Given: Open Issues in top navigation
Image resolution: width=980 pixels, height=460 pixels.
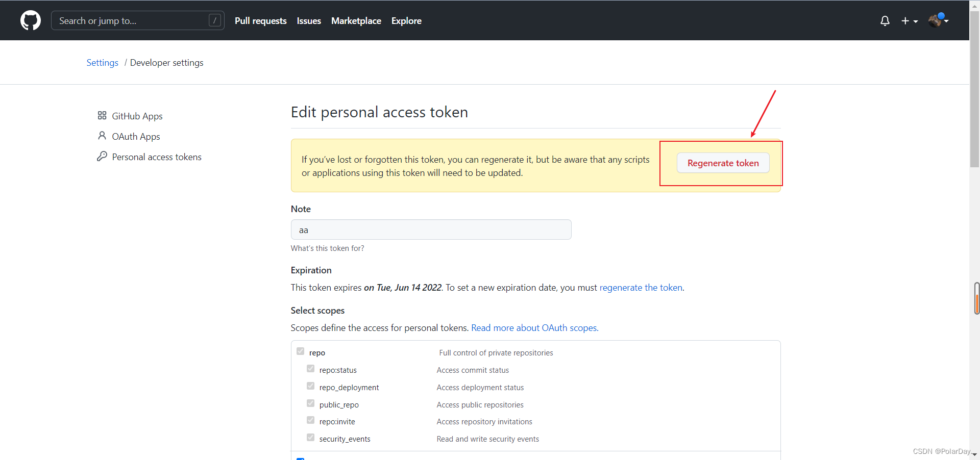Looking at the screenshot, I should coord(309,21).
